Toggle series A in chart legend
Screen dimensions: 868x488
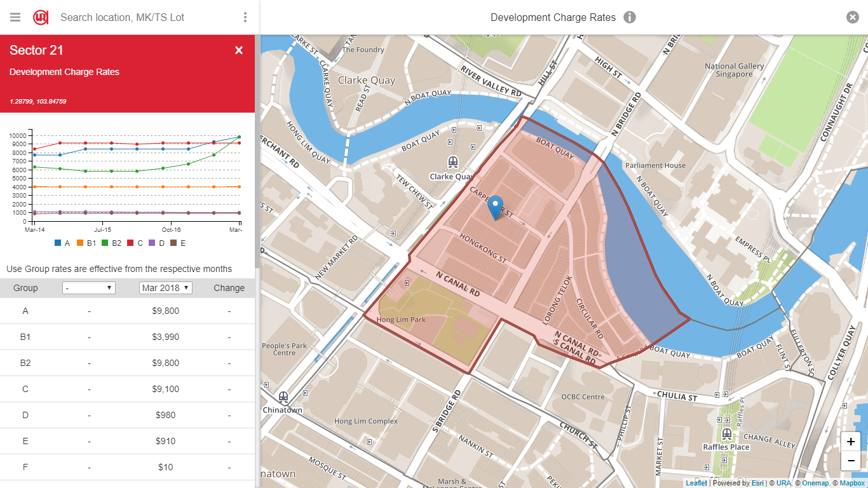click(x=62, y=243)
